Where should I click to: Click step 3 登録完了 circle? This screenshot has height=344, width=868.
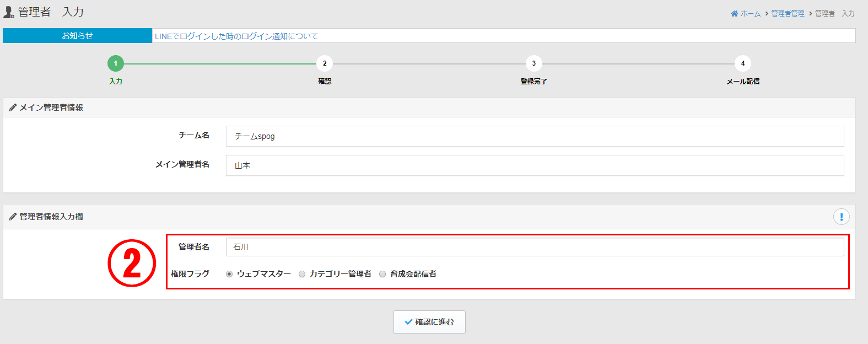(533, 63)
